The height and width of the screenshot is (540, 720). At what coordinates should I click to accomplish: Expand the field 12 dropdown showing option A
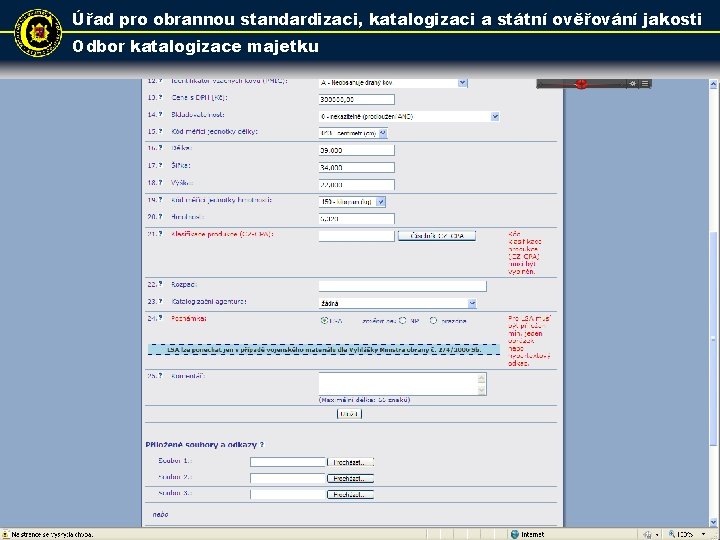tap(463, 83)
